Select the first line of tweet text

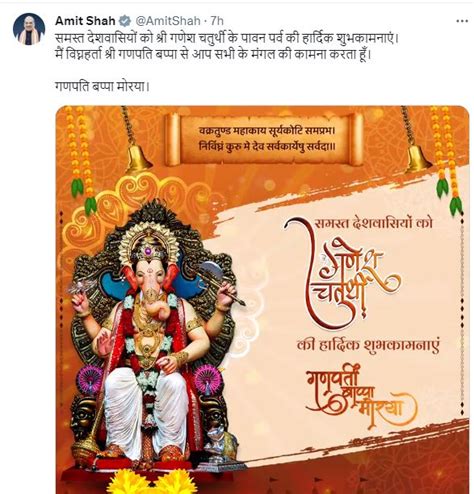coord(227,38)
